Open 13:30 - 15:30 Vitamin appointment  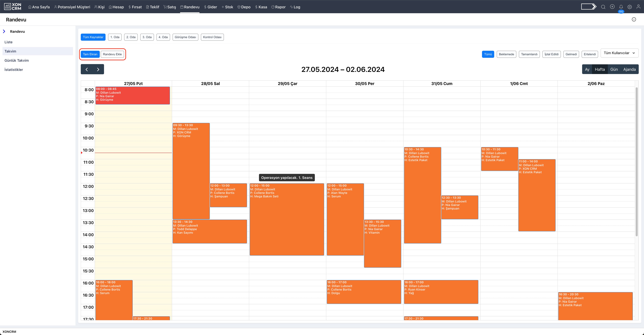point(383,244)
